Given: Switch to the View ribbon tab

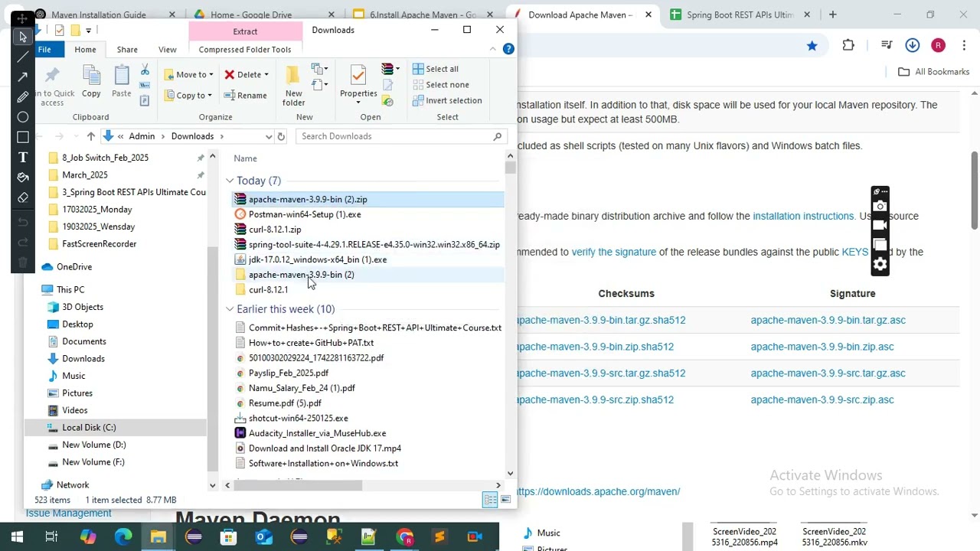Looking at the screenshot, I should click(x=167, y=50).
